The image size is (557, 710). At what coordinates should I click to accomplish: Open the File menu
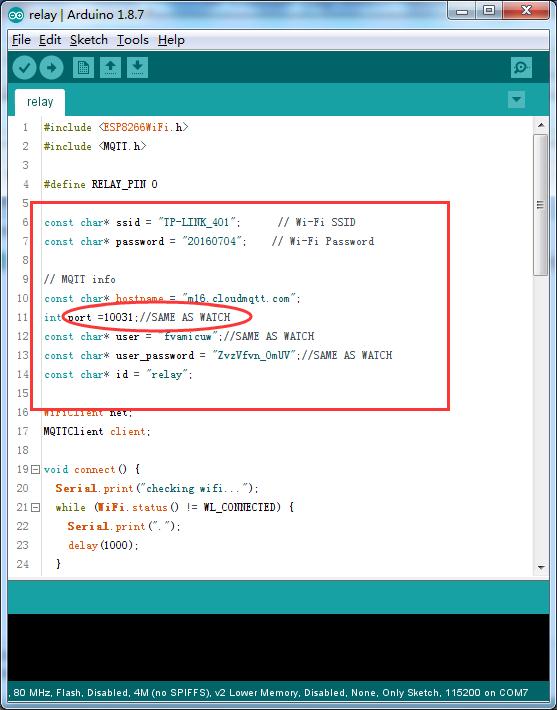point(21,40)
